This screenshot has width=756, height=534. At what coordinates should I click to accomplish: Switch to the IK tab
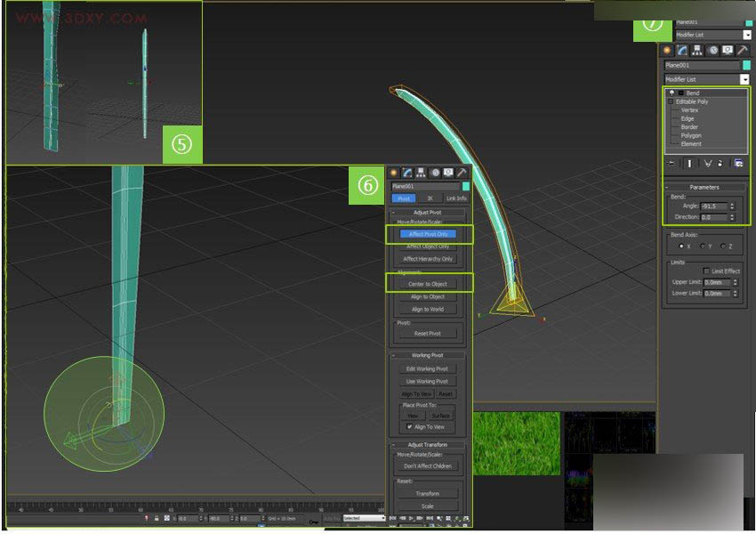[x=431, y=198]
